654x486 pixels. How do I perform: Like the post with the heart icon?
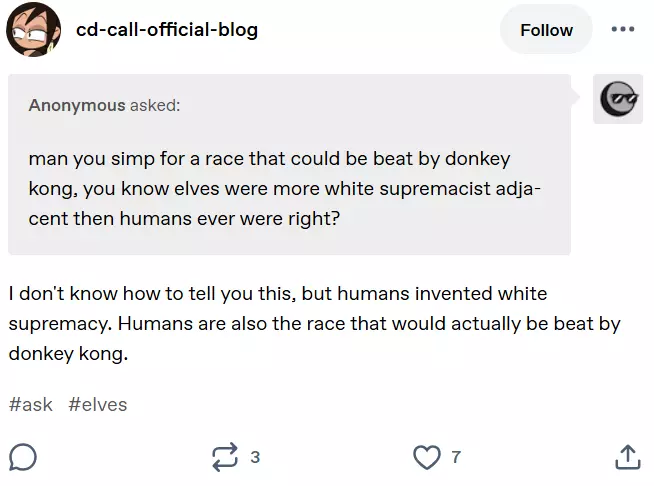[426, 457]
